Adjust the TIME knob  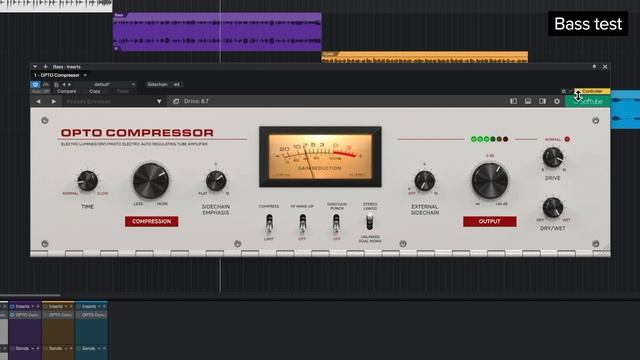click(87, 181)
